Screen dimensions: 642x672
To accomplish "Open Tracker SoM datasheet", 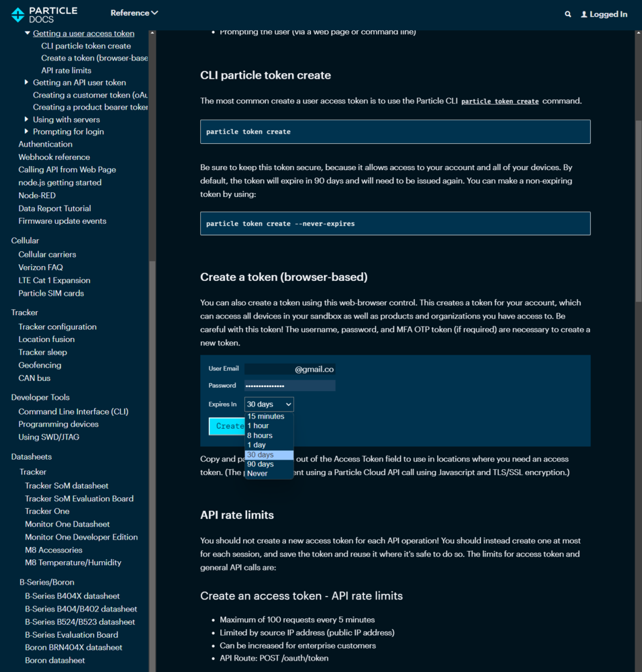I will click(66, 486).
